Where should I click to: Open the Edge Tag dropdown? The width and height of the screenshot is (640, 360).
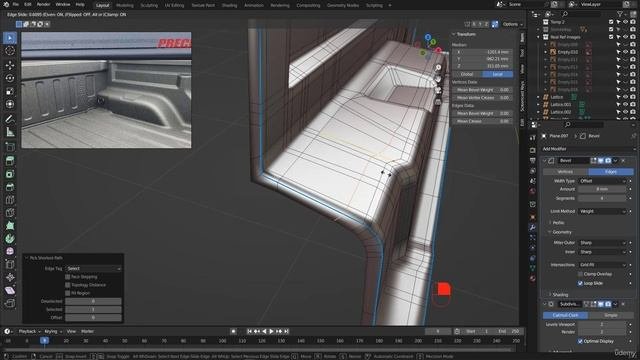click(x=93, y=269)
